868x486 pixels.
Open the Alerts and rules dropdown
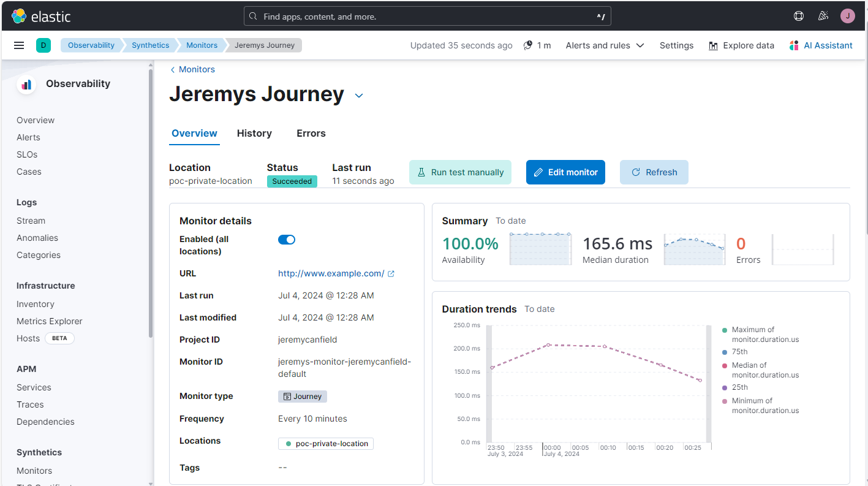point(605,45)
